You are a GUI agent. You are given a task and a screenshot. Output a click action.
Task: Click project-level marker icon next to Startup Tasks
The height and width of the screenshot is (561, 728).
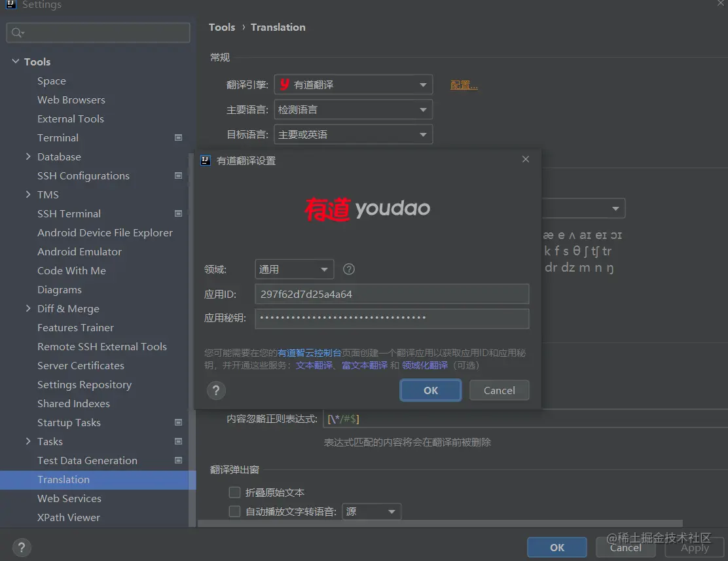(178, 423)
